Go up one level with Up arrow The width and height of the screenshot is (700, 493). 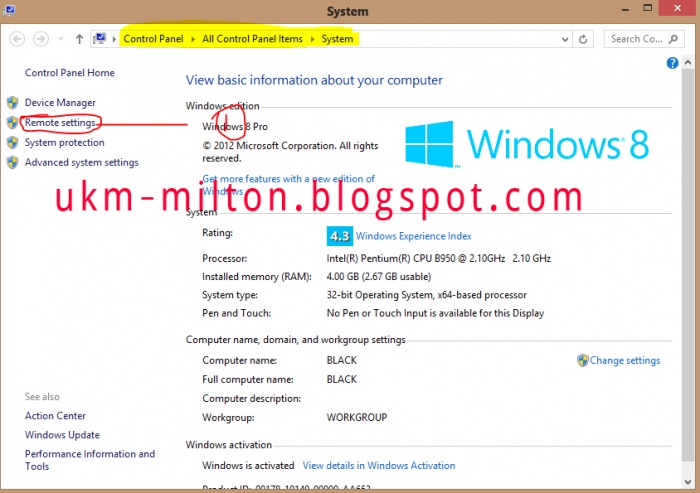[79, 39]
